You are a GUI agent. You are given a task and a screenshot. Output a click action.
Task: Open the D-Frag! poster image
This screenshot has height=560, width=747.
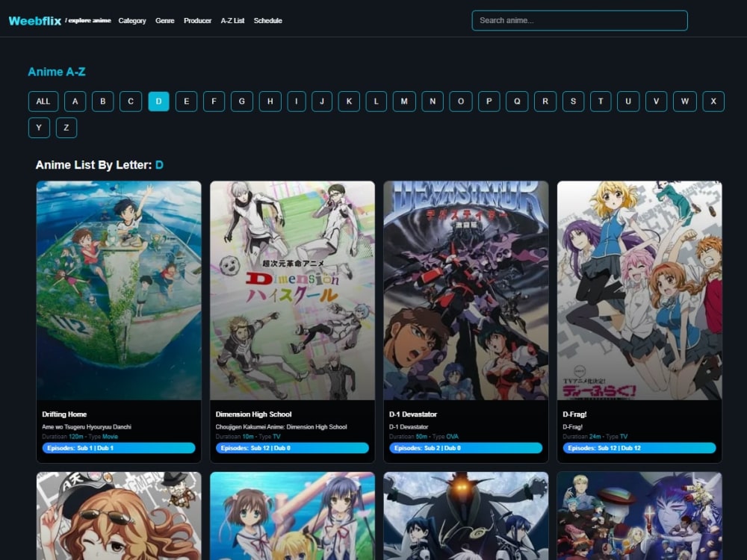tap(639, 290)
